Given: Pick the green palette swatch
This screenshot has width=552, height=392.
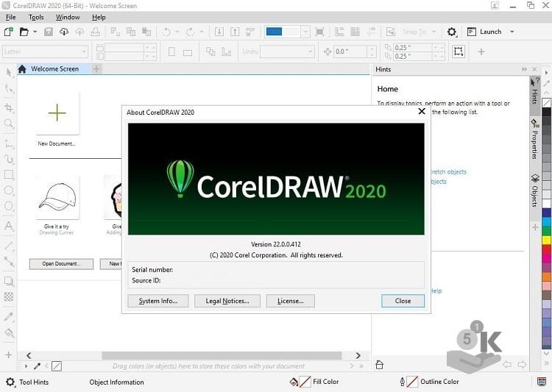Looking at the screenshot, I should [x=546, y=231].
